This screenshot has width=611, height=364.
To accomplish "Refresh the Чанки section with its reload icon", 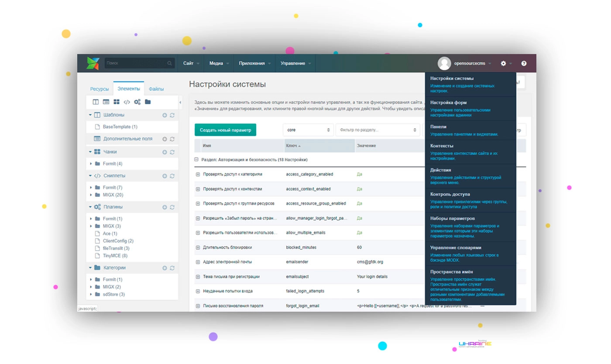I will [172, 152].
